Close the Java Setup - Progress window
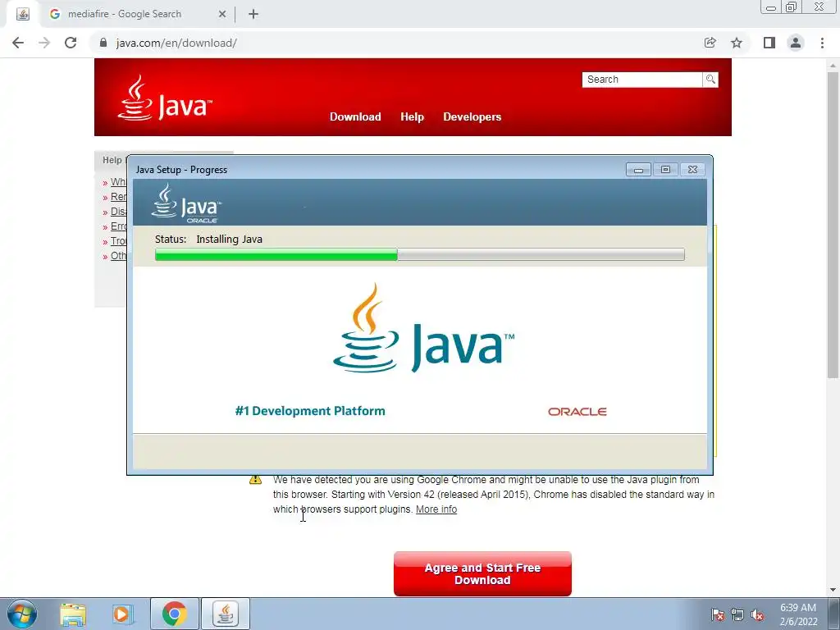The width and height of the screenshot is (840, 630). tap(692, 169)
